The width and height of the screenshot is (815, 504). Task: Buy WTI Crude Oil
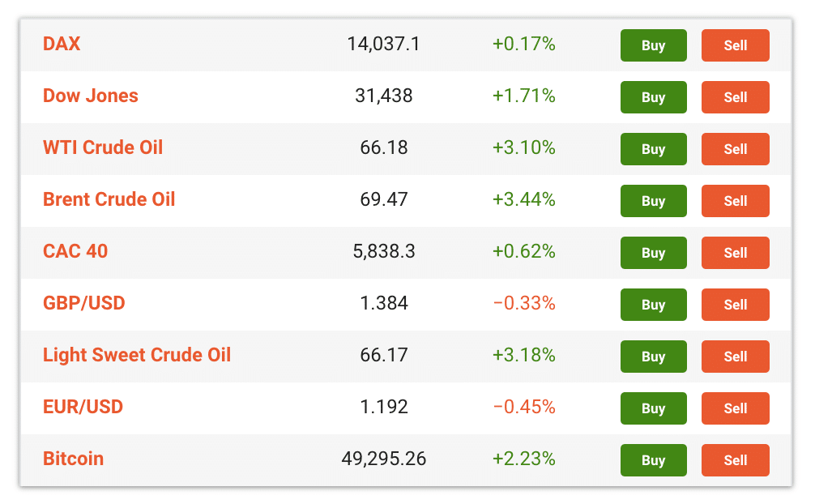[653, 149]
